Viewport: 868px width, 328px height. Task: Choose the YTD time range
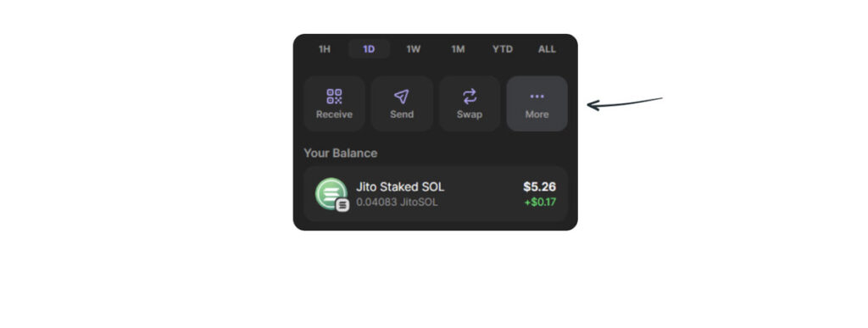tap(503, 49)
